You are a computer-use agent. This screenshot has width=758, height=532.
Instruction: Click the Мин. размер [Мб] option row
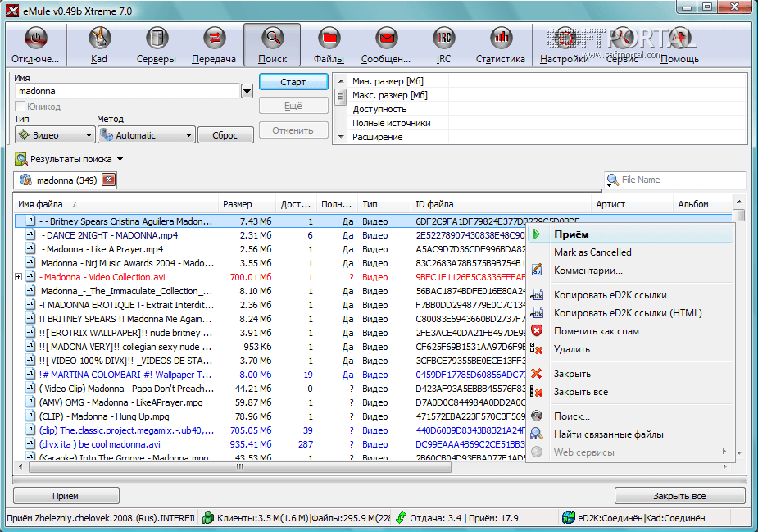547,81
